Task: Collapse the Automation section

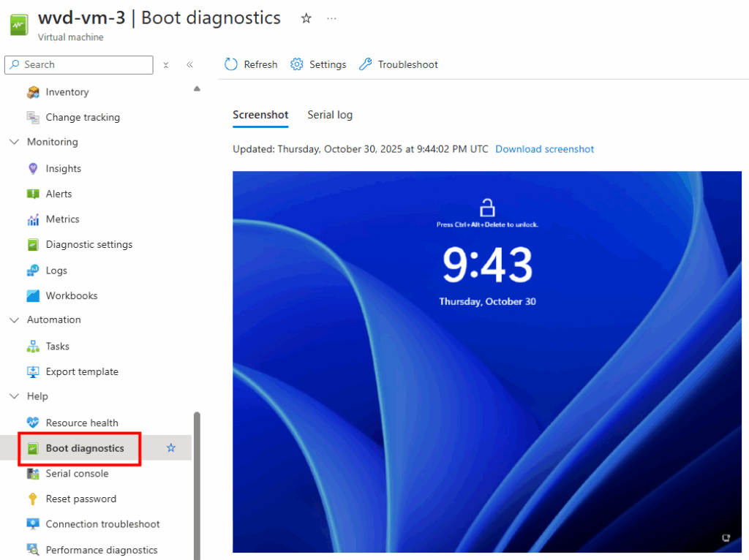Action: tap(14, 319)
